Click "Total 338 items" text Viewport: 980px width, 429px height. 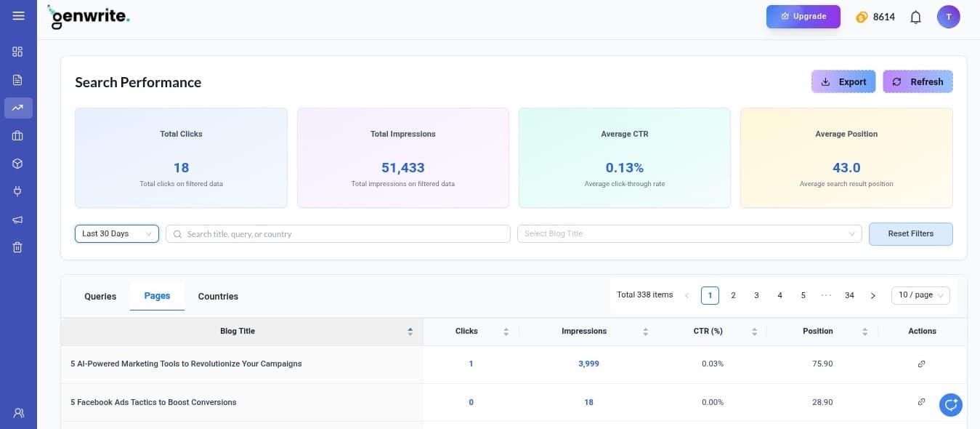click(644, 294)
